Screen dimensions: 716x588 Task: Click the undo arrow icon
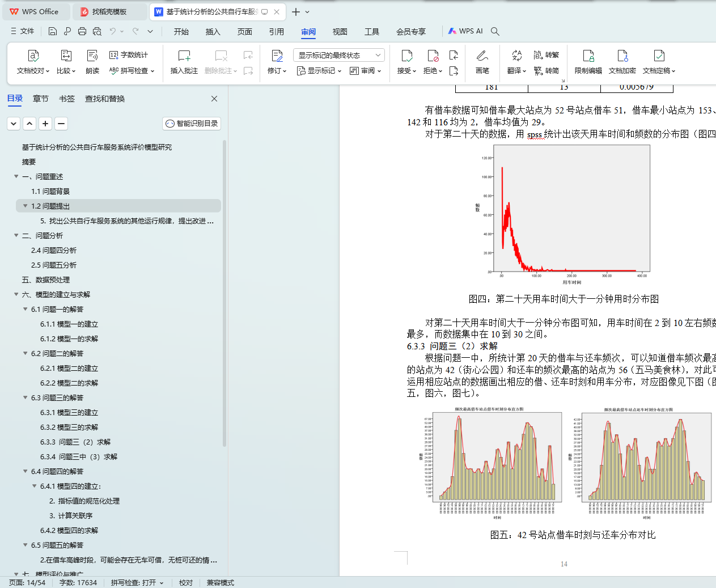113,31
